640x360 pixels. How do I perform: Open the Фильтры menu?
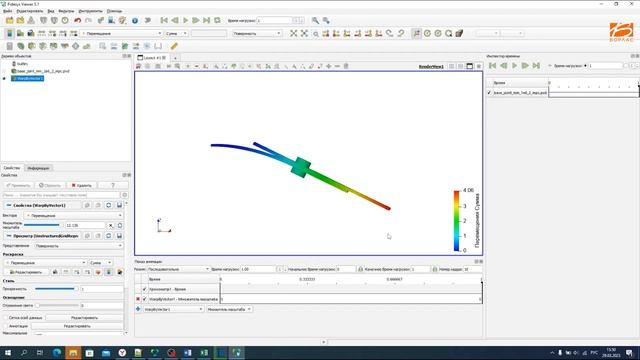pos(66,11)
